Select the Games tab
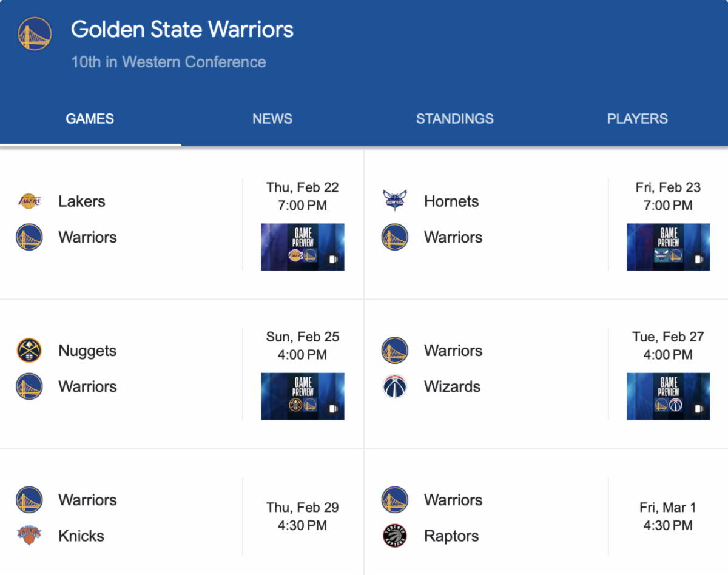728x575 pixels. coord(90,119)
